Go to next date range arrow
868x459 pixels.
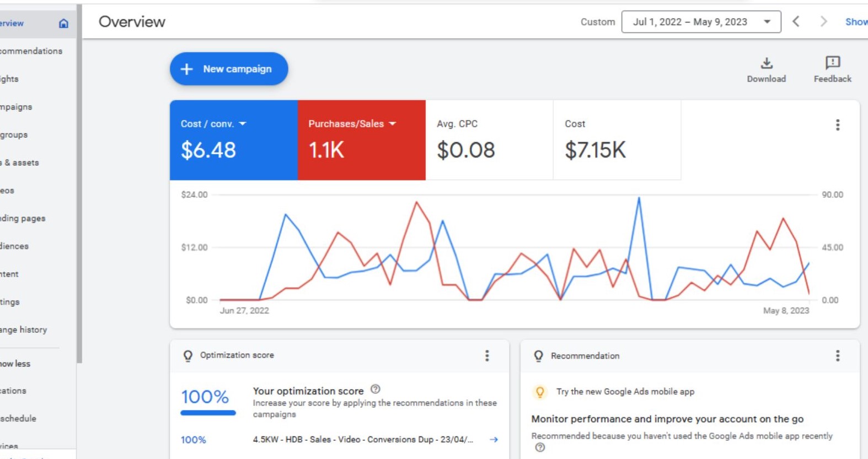pyautogui.click(x=823, y=21)
